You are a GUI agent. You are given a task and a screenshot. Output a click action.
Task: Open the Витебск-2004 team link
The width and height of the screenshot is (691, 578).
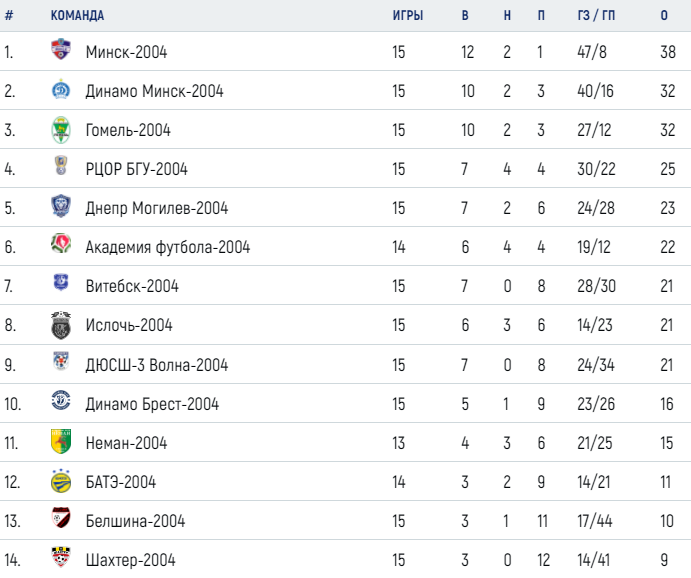click(132, 286)
